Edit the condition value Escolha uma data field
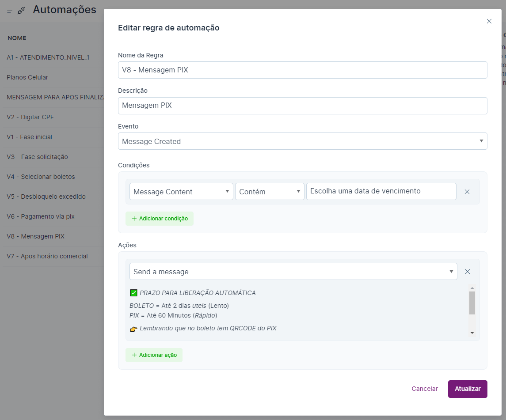The image size is (506, 420). (x=381, y=191)
